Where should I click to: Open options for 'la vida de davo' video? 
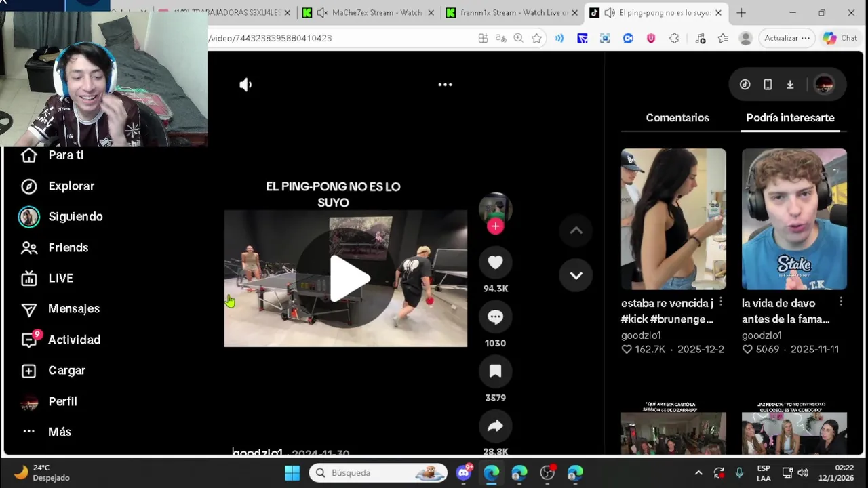click(x=841, y=302)
